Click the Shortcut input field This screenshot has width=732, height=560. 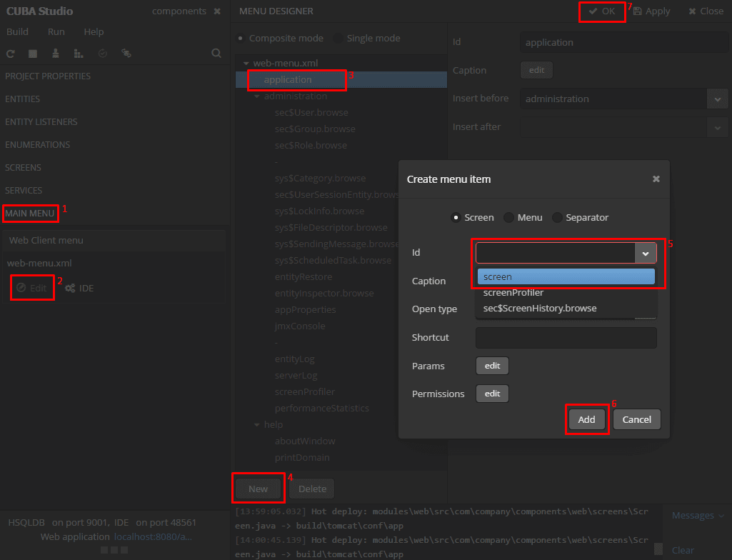[x=566, y=338]
